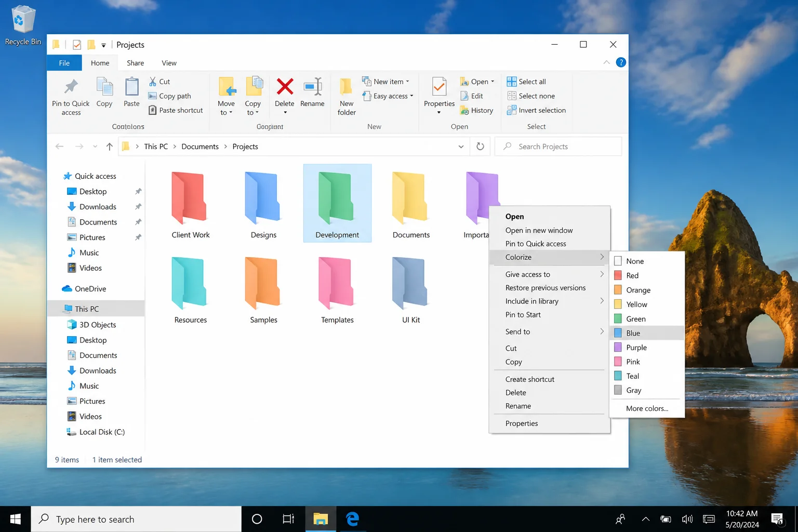
Task: Go up one folder level
Action: coord(109,147)
